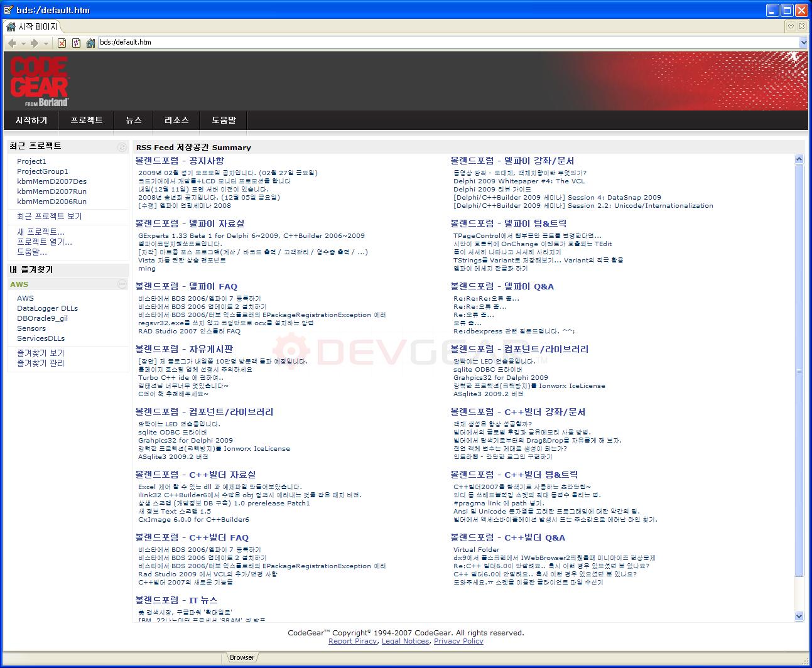Open the DataLogger DLLs favorite
Image resolution: width=812 pixels, height=668 pixels.
[47, 308]
